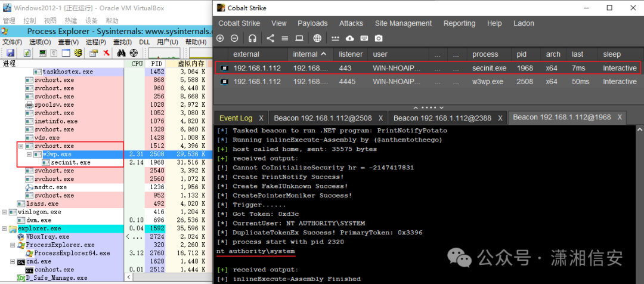
Task: Click the yellow gear DLL view icon
Action: pyautogui.click(x=78, y=53)
